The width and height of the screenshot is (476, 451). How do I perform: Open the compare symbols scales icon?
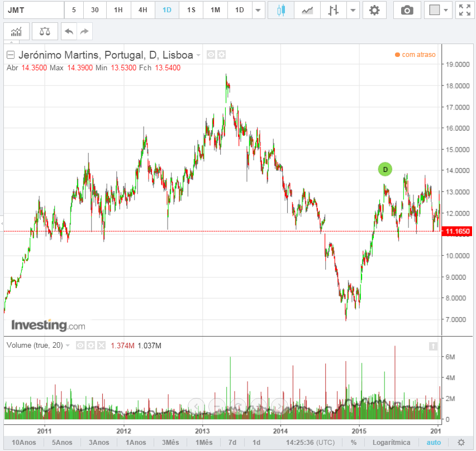[45, 31]
